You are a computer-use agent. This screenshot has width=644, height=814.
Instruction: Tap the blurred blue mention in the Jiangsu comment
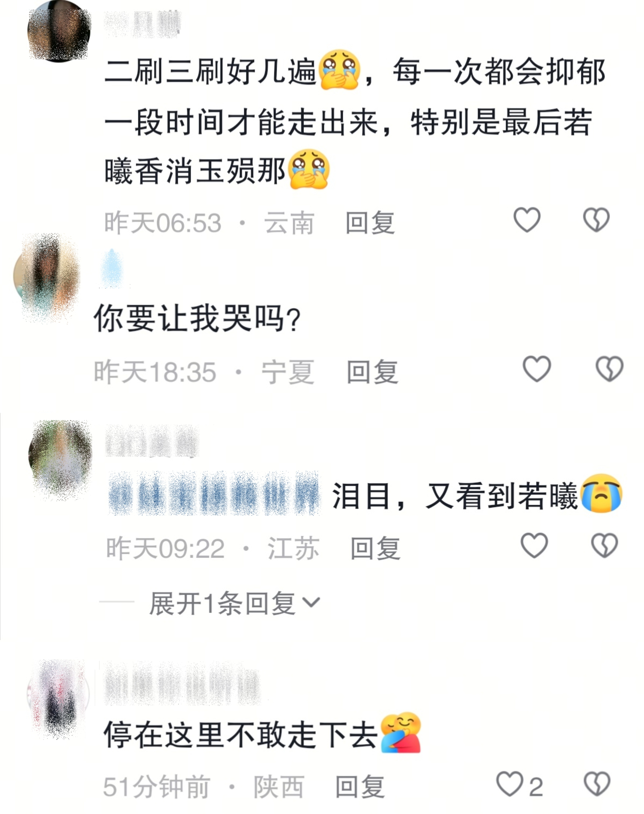214,493
